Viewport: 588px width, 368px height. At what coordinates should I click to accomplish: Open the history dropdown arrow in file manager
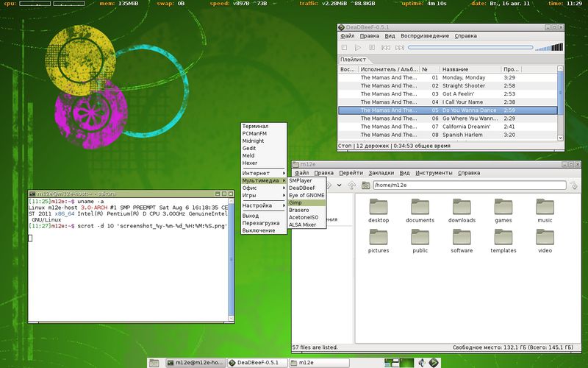click(x=338, y=185)
